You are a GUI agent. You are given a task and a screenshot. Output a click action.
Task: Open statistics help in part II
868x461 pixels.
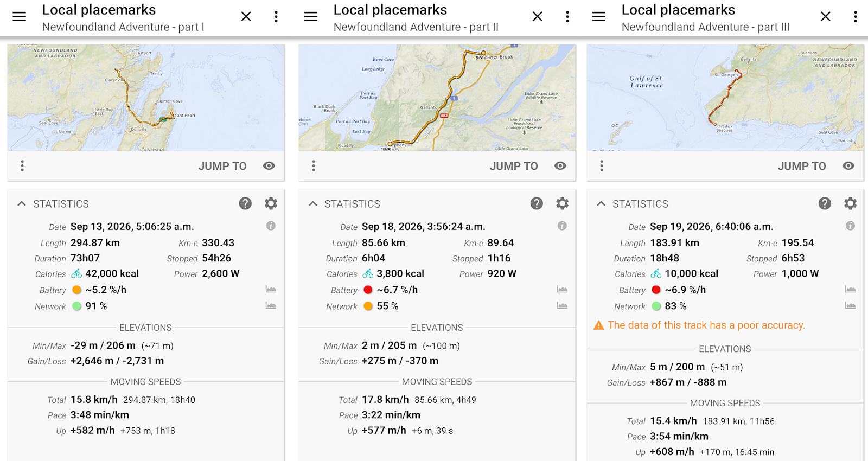[537, 203]
